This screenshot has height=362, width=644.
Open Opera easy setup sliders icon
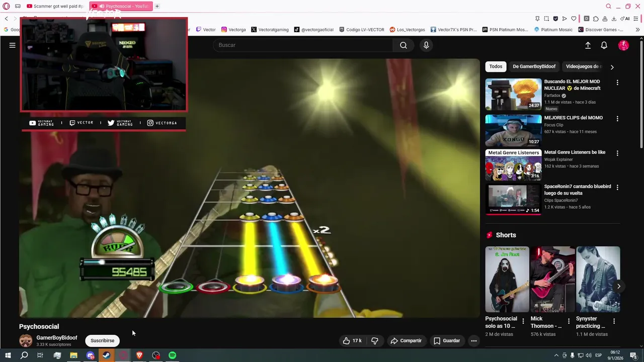[635, 19]
